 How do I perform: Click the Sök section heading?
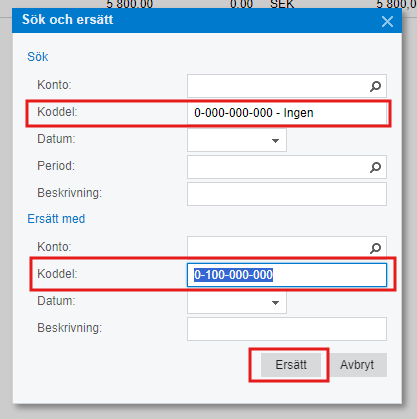[x=38, y=57]
